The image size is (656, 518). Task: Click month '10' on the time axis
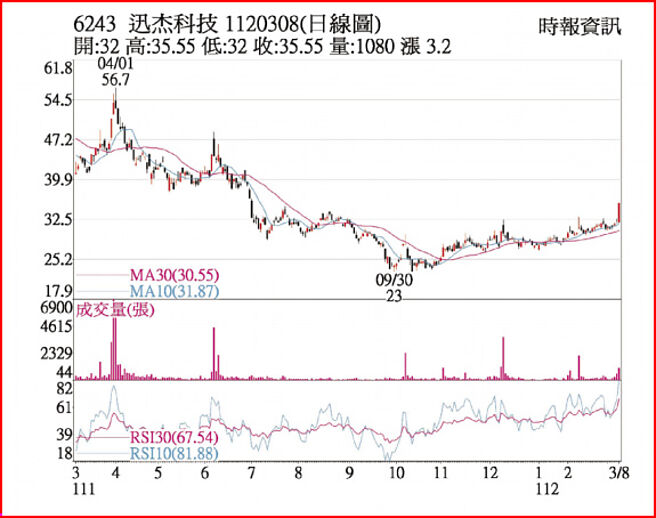397,473
